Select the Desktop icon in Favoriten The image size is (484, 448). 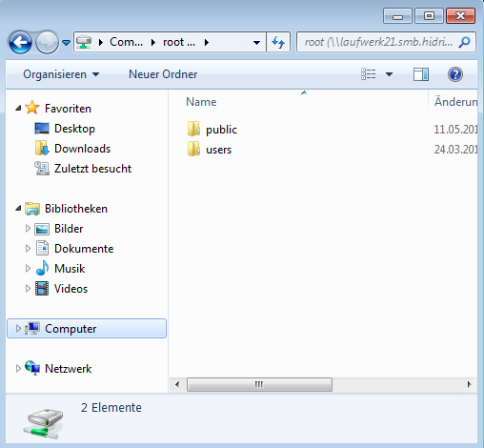[42, 129]
